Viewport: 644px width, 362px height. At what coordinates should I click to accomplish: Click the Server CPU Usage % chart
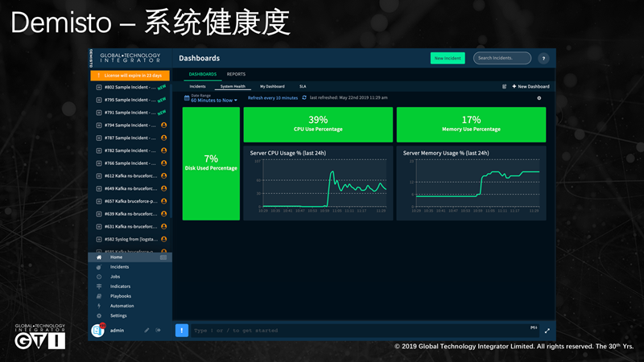(x=318, y=183)
